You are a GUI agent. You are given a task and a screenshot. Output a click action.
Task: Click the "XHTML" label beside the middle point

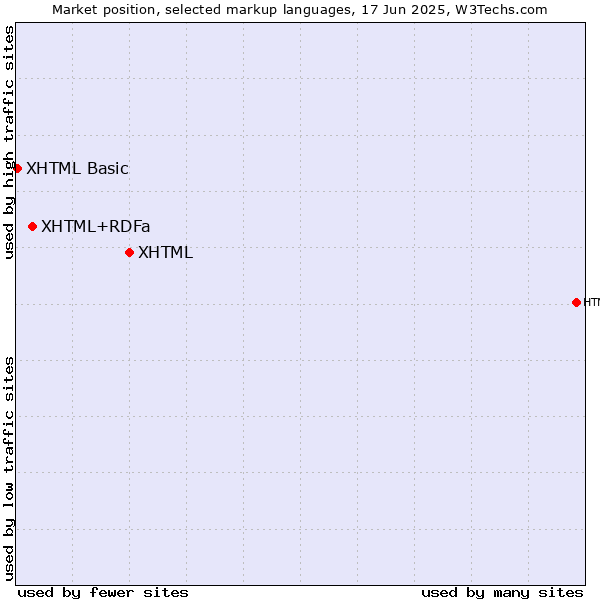click(165, 253)
